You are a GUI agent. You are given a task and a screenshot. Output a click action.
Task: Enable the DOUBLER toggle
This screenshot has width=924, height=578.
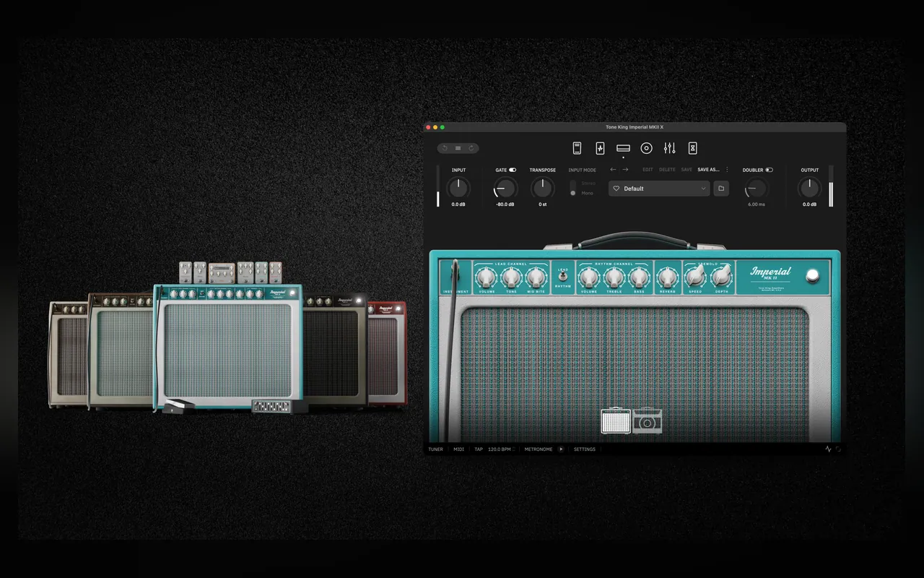770,170
